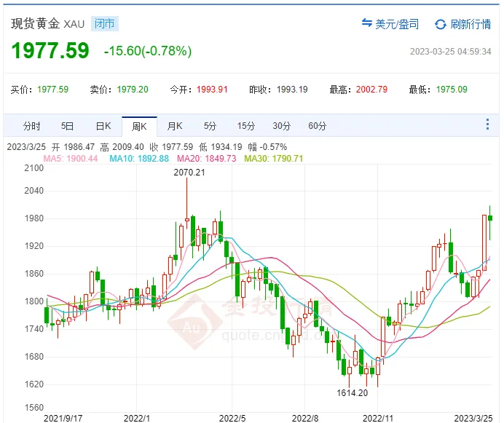Switch to the 分时 chart tab

(32, 126)
